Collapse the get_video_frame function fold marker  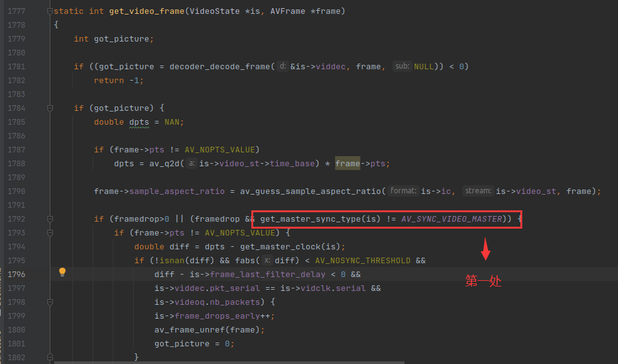coord(50,11)
